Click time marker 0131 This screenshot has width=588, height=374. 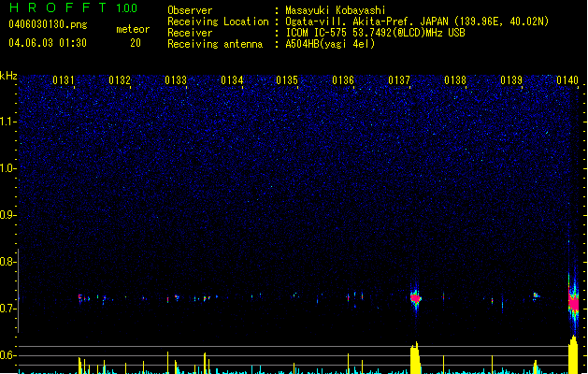tap(64, 80)
